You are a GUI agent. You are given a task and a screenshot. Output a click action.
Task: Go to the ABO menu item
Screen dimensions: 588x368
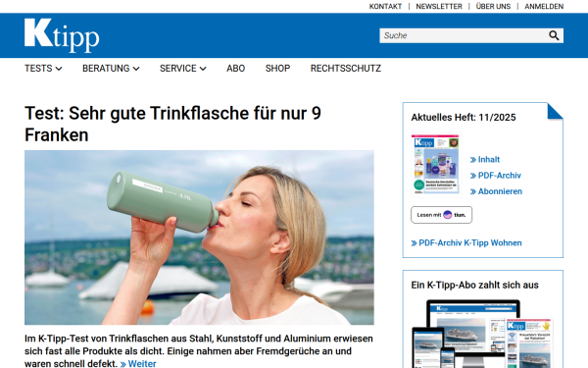[235, 69]
